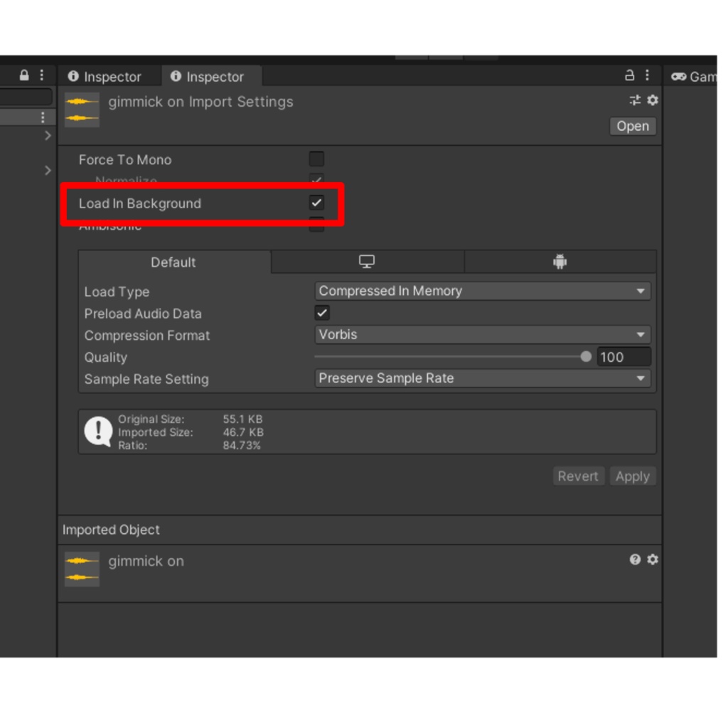Select the Default platform tab
The width and height of the screenshot is (728, 728).
(173, 262)
